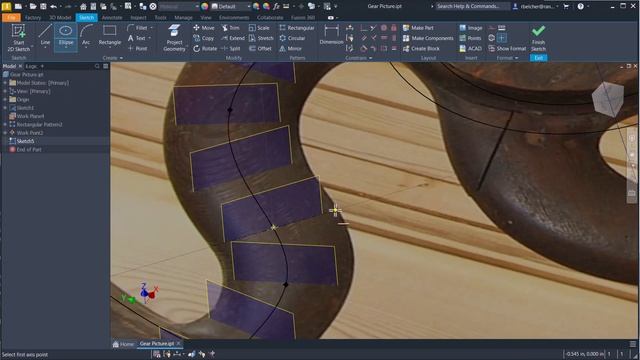Screen dimensions: 640x360
Task: Click Create Block
Action: (421, 48)
